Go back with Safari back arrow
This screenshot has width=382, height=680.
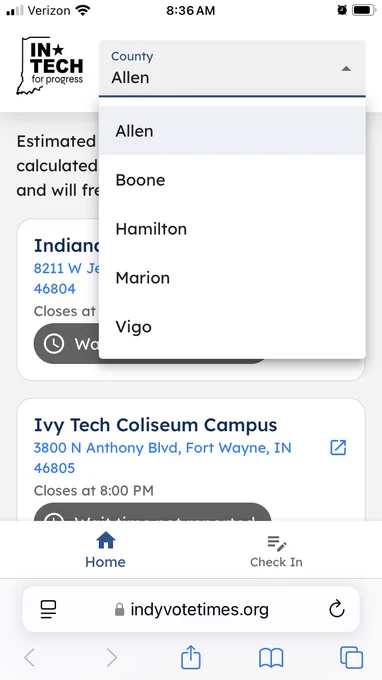pyautogui.click(x=29, y=657)
